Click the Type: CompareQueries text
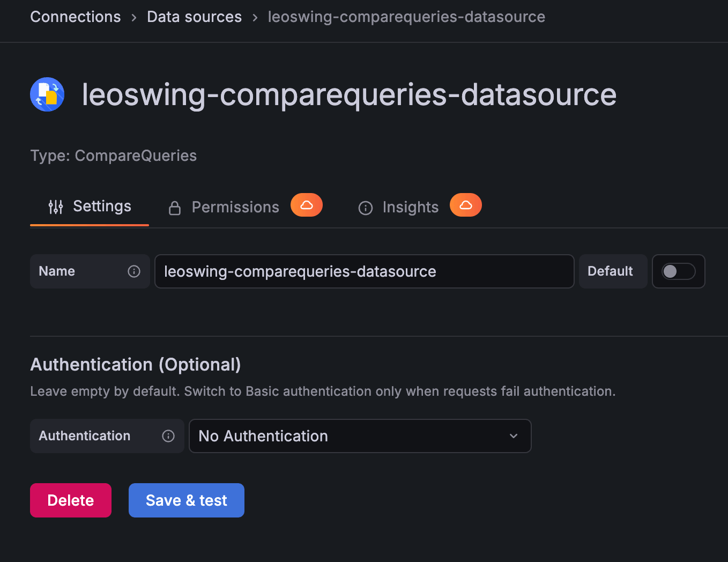This screenshot has width=728, height=562. 114,156
